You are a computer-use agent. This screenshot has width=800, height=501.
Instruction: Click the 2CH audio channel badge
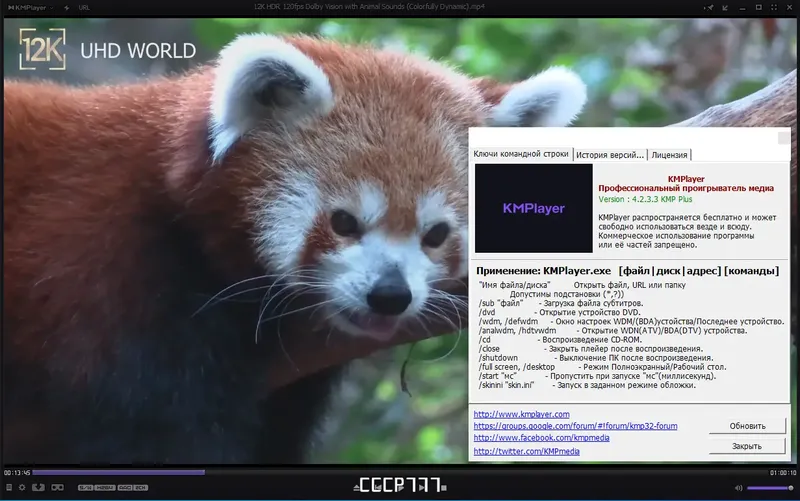pos(141,488)
